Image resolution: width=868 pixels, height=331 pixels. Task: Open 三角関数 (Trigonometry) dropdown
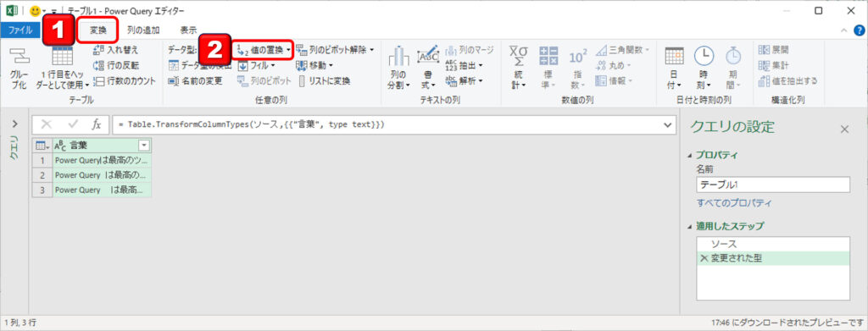point(622,50)
